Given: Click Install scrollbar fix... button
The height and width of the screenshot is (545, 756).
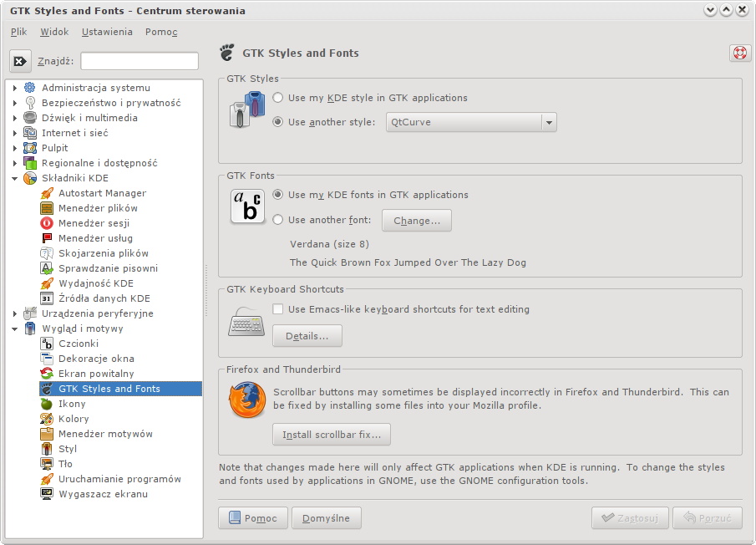Looking at the screenshot, I should click(x=332, y=435).
